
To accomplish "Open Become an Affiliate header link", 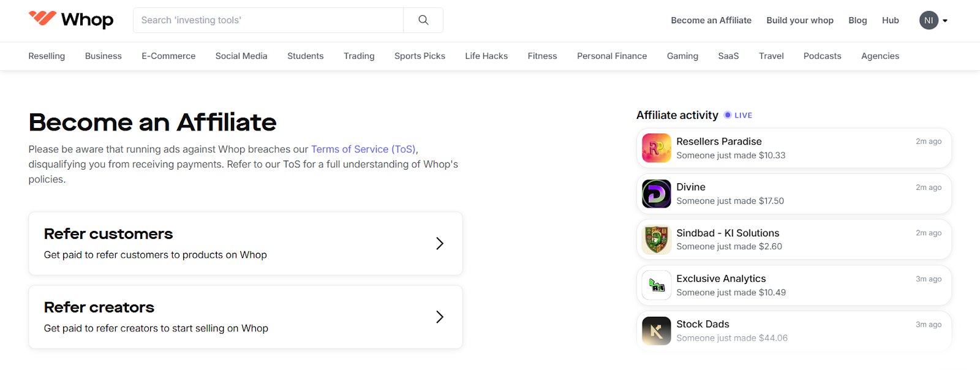I will click(x=711, y=20).
